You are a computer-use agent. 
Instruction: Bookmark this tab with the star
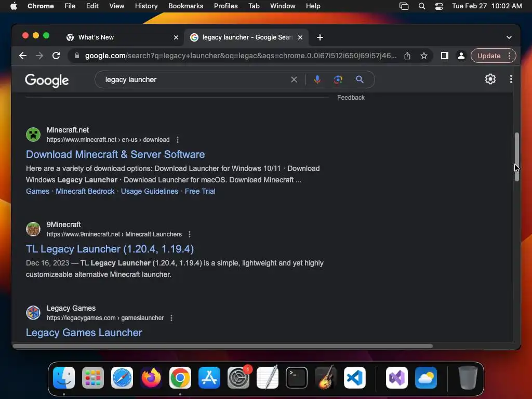(x=424, y=56)
